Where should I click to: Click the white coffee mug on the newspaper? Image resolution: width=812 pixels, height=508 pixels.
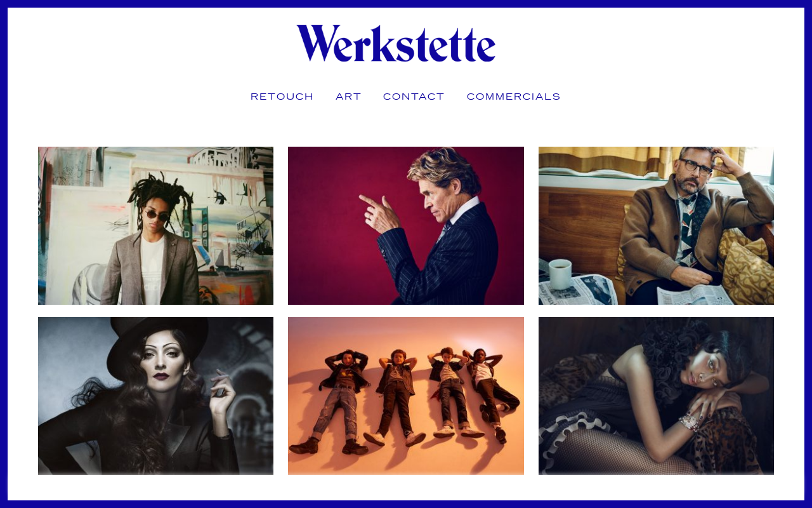560,274
